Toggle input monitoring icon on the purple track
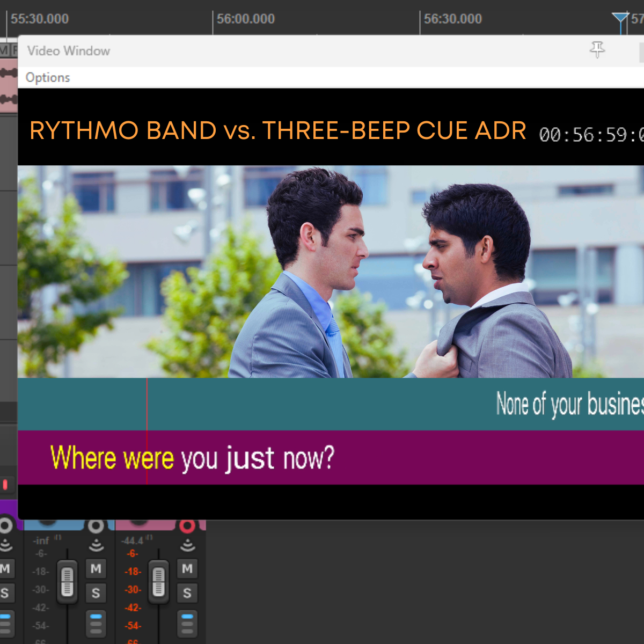 pos(5,545)
